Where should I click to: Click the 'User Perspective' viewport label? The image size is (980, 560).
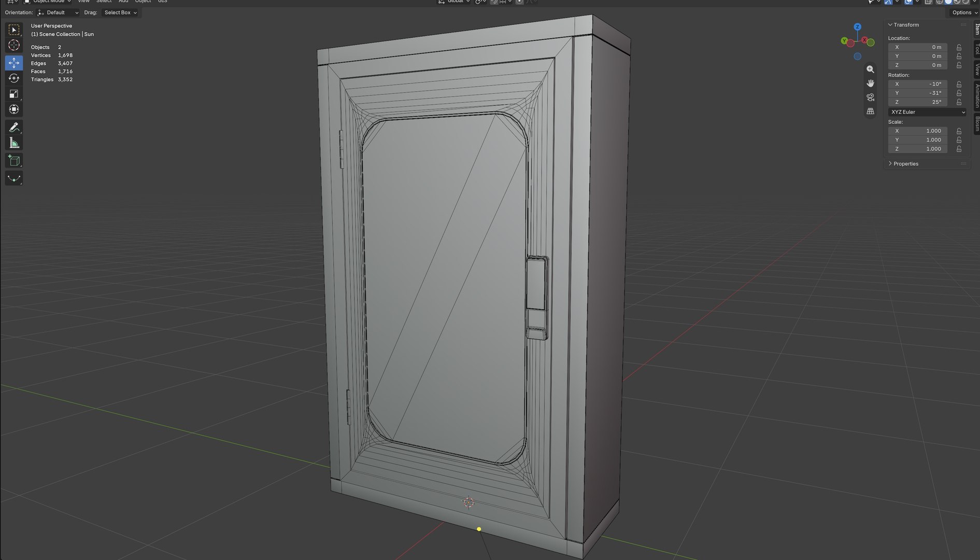click(x=51, y=26)
